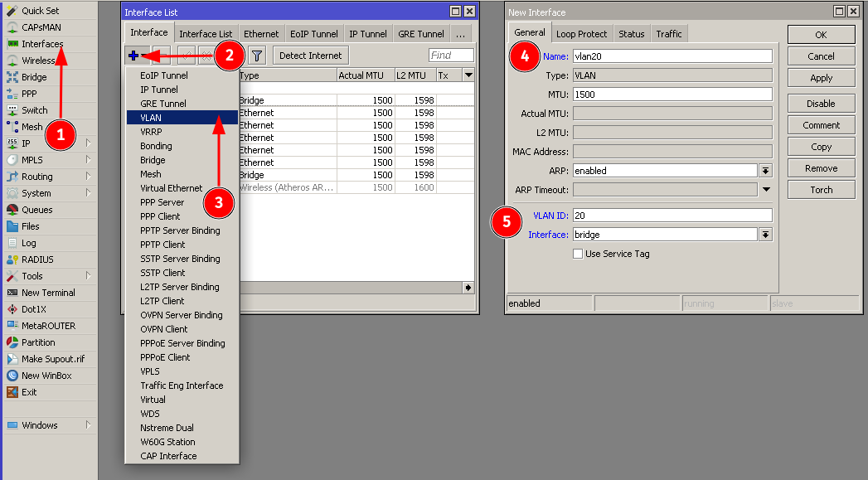
Task: Open the Wireless menu icon
Action: click(x=12, y=61)
